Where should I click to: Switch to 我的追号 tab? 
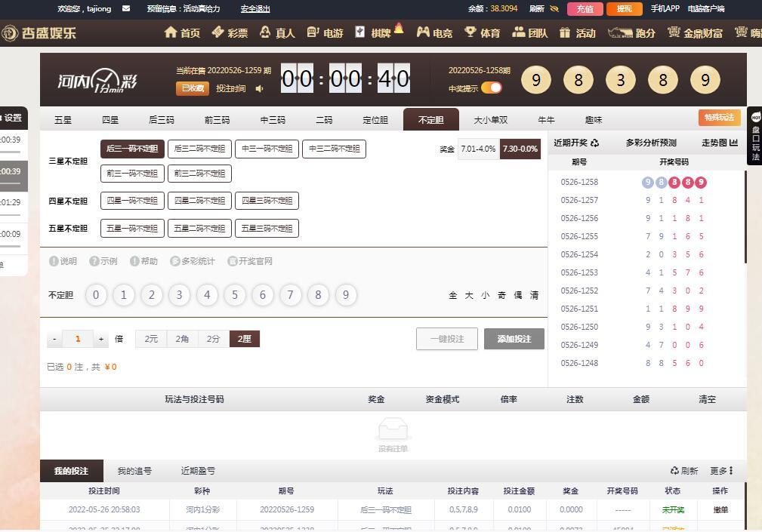point(134,471)
